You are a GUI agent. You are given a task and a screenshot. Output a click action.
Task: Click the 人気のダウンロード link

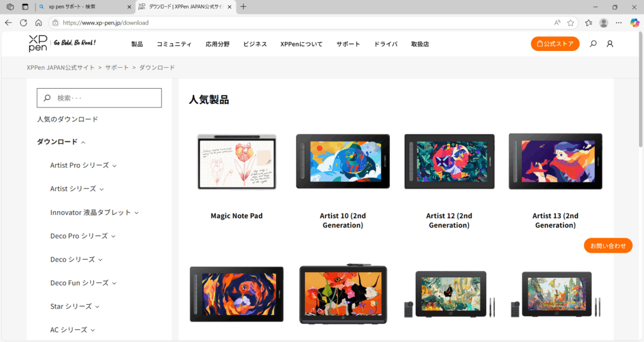[67, 119]
